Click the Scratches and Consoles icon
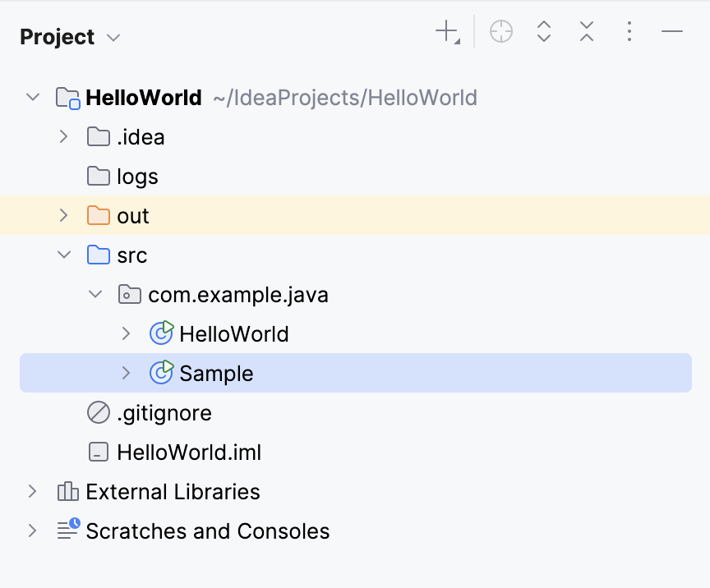 tap(67, 531)
